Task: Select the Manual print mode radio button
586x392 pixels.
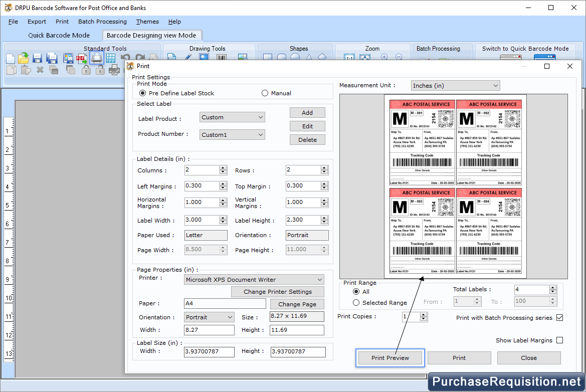Action: 265,93
